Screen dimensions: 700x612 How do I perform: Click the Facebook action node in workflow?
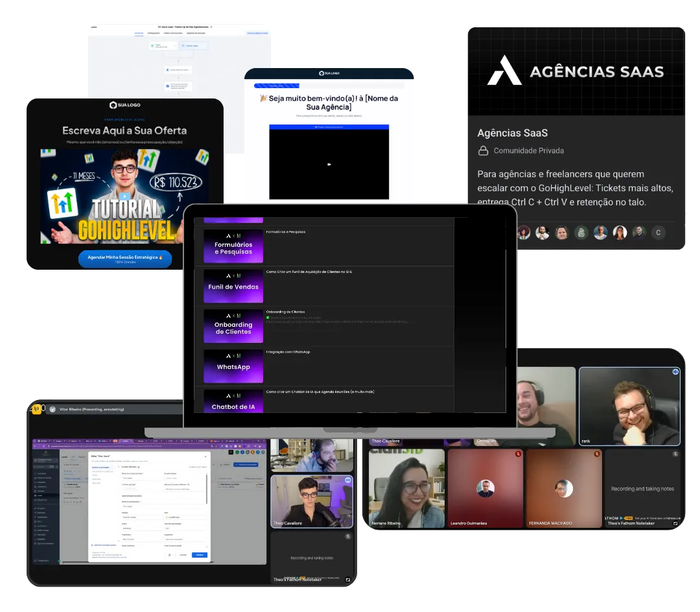[x=178, y=86]
